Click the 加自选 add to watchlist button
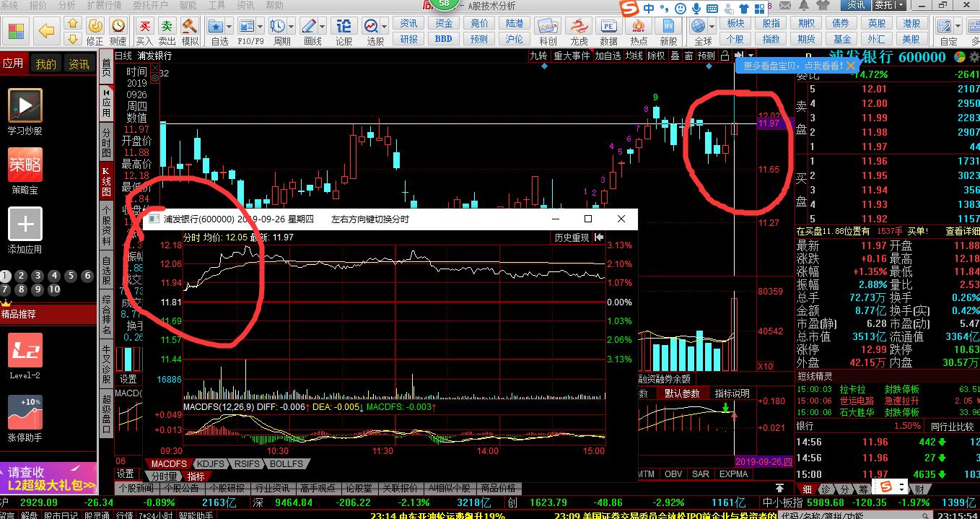This screenshot has width=980, height=519. click(x=608, y=56)
